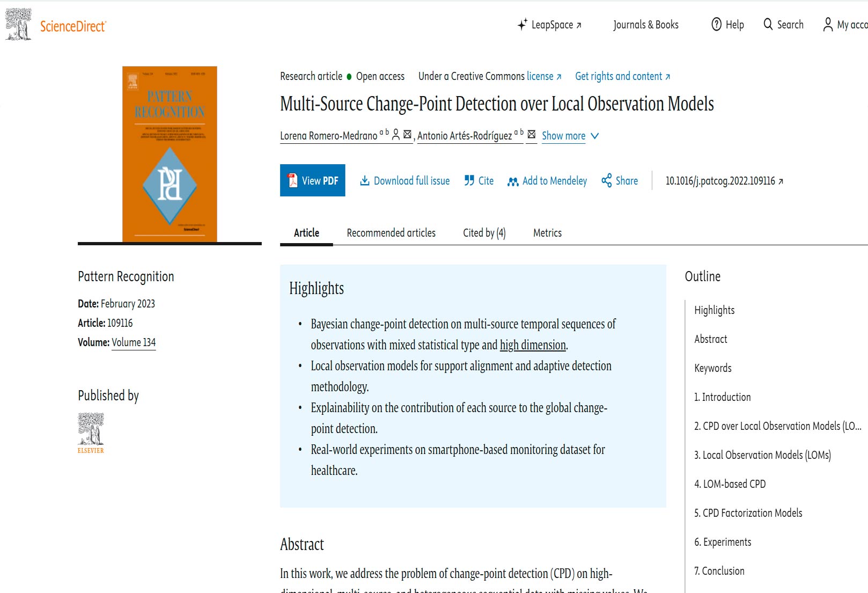Click the Cite quotation mark icon
868x593 pixels.
pos(469,180)
